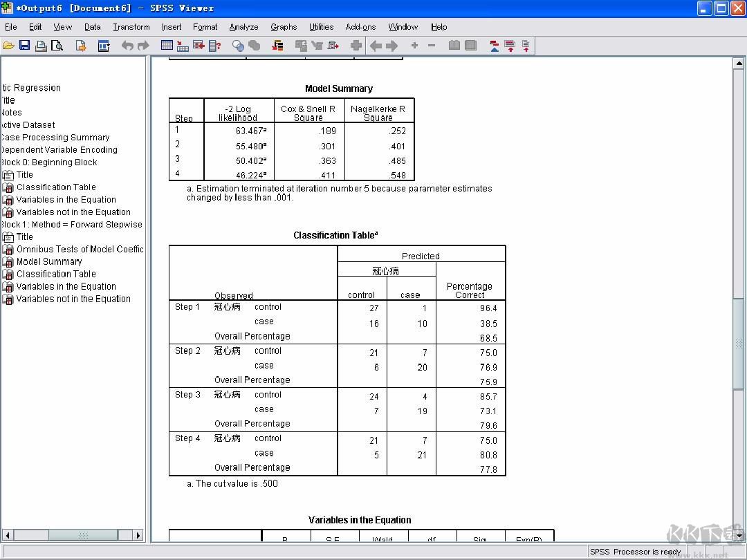Click the Go to Case icon
Screen dimensions: 747x560
(183, 46)
